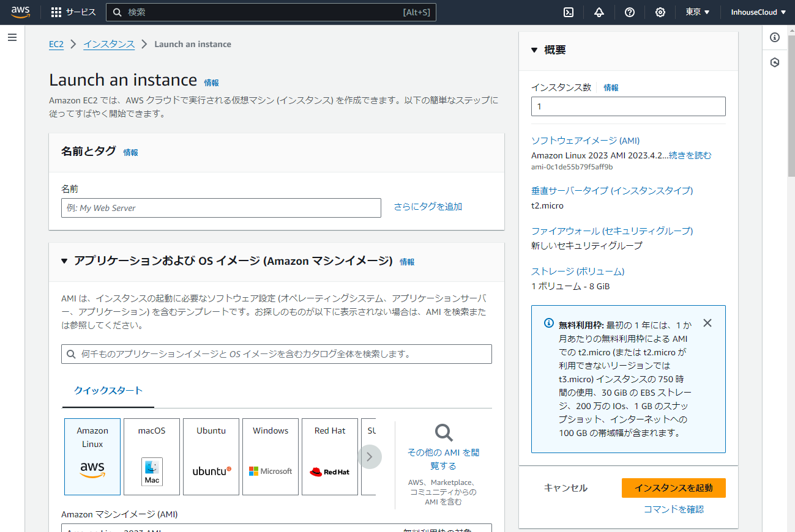Open the notifications bell icon
795x532 pixels.
599,12
